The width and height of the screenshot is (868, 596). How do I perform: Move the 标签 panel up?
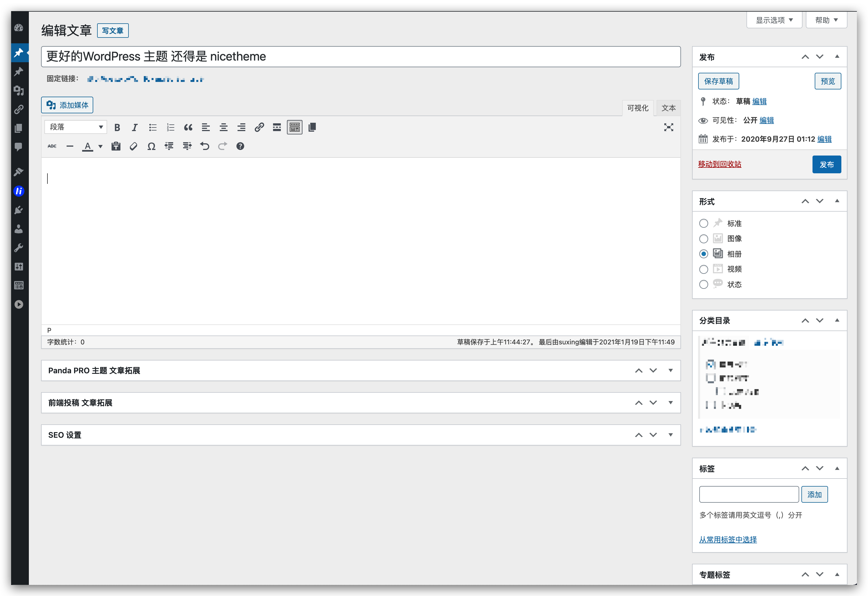point(805,469)
